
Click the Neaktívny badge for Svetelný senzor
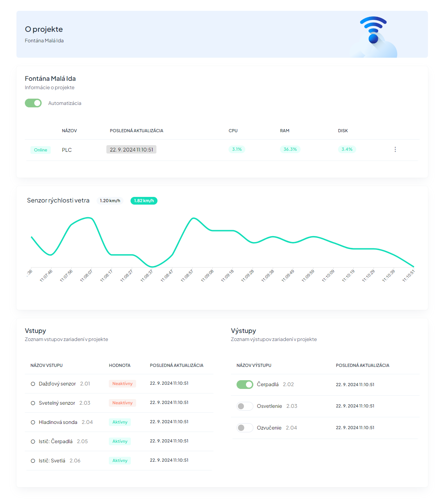pyautogui.click(x=122, y=403)
